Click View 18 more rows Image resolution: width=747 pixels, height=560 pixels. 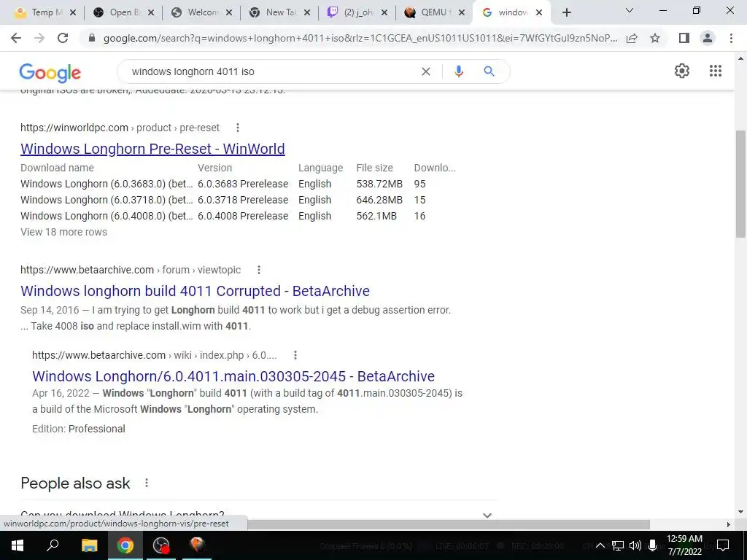tap(64, 232)
